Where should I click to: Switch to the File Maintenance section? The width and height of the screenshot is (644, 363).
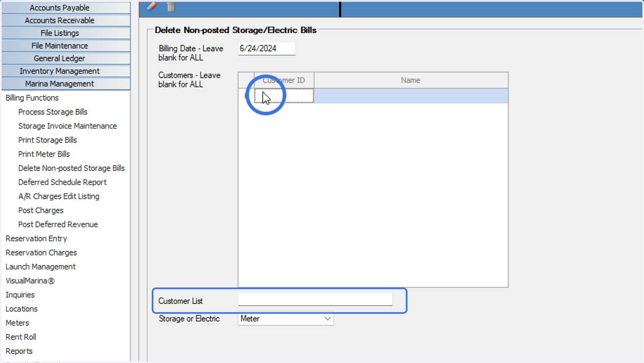click(x=65, y=46)
